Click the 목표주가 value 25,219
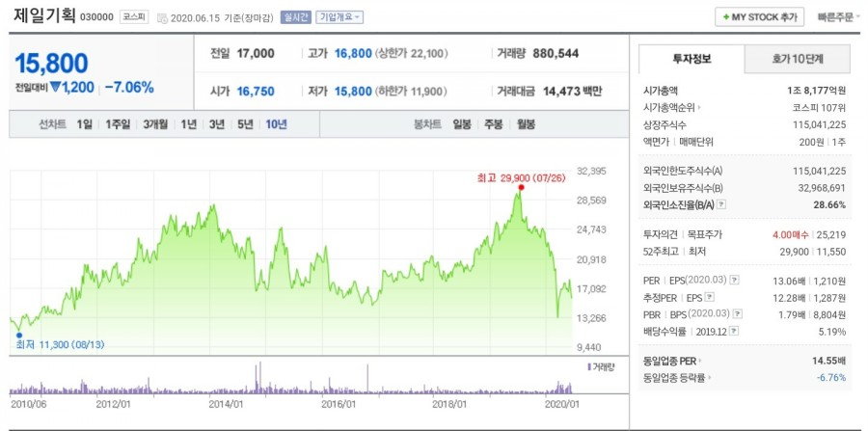The image size is (868, 431). click(x=831, y=234)
